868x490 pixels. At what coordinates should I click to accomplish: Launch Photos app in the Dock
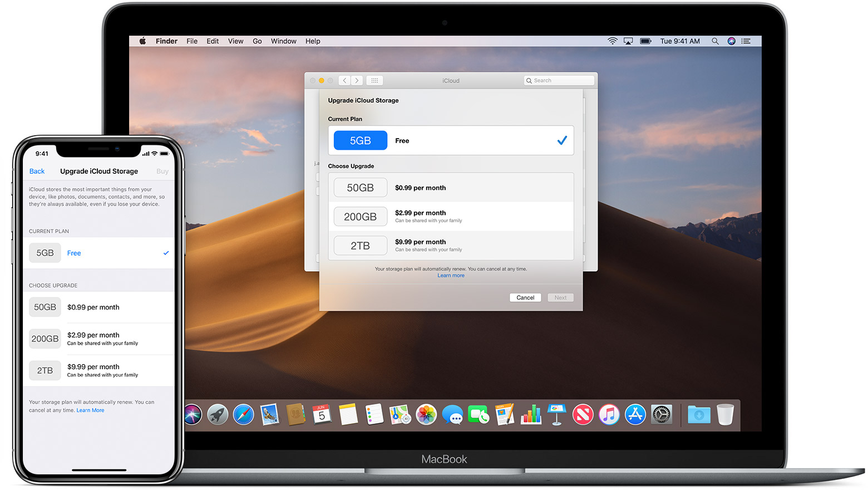[x=426, y=415]
